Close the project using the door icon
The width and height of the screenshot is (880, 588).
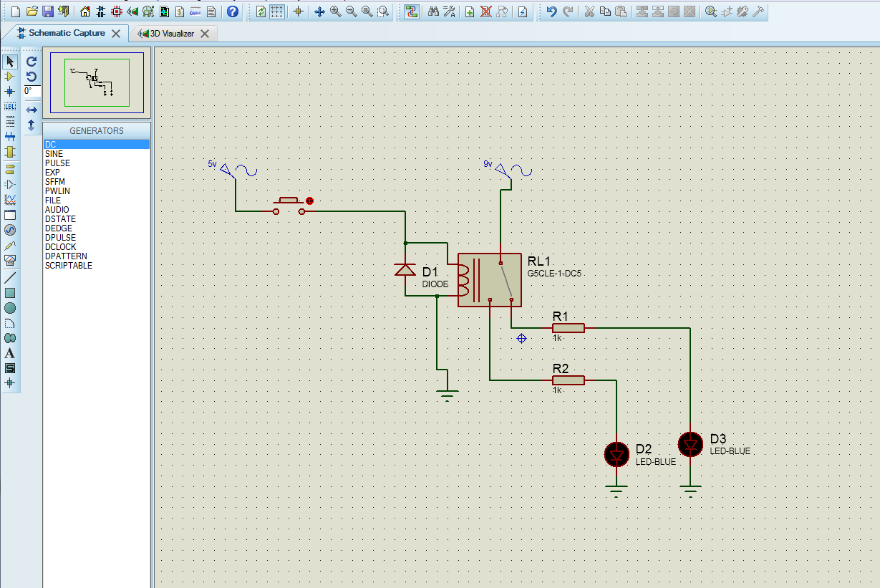[64, 11]
